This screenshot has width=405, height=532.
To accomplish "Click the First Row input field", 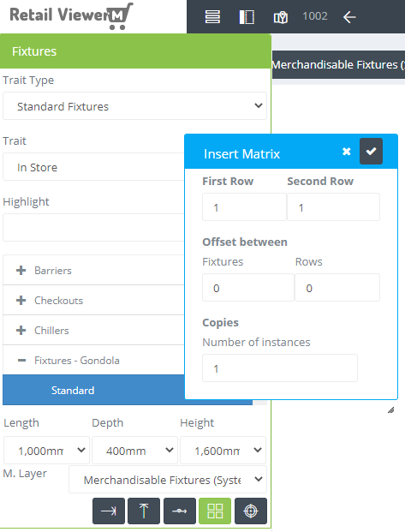I will (244, 207).
